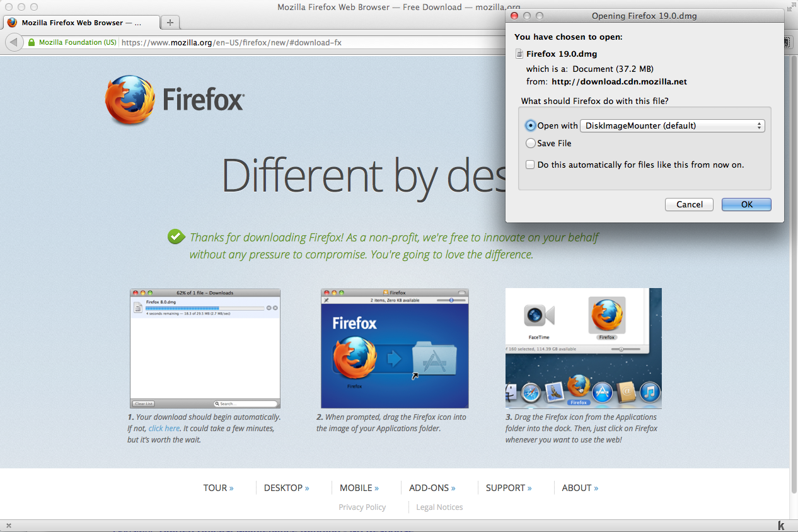Open a new tab with plus button
The width and height of the screenshot is (798, 532).
(170, 23)
